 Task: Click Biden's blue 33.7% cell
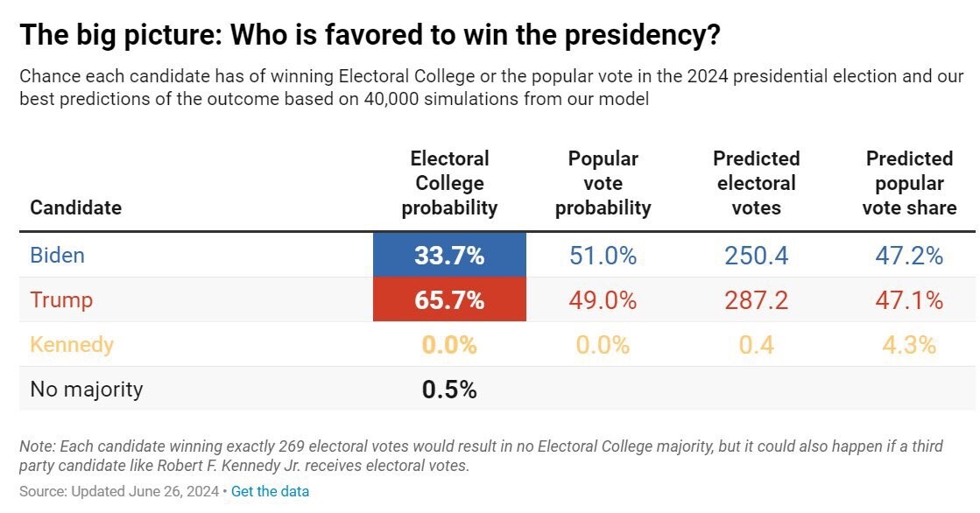[x=449, y=255]
